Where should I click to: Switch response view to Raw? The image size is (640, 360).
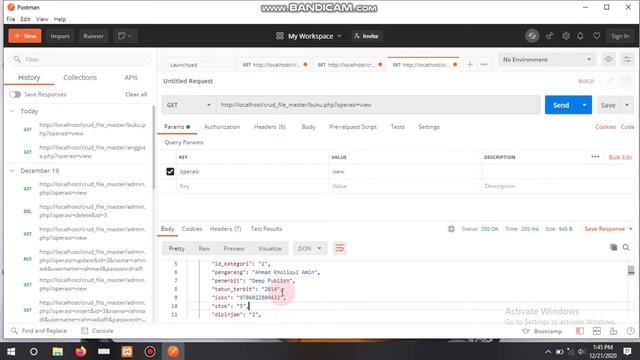tap(204, 248)
